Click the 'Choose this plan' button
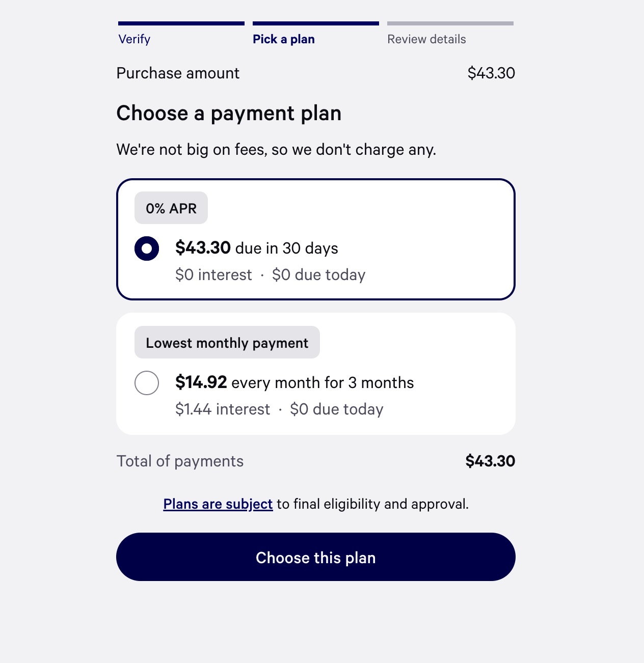Screen dimensions: 644x663 tap(316, 557)
